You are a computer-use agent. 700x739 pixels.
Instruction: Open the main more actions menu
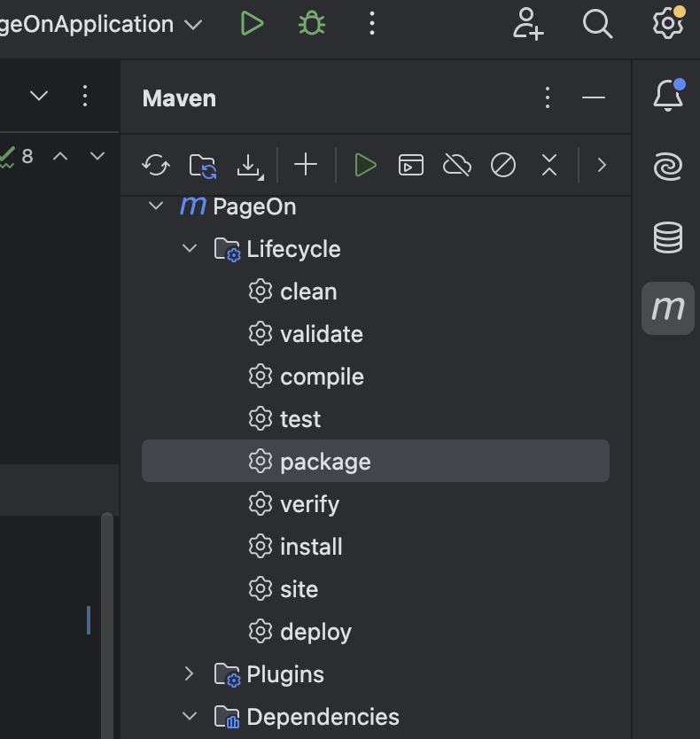pos(371,24)
